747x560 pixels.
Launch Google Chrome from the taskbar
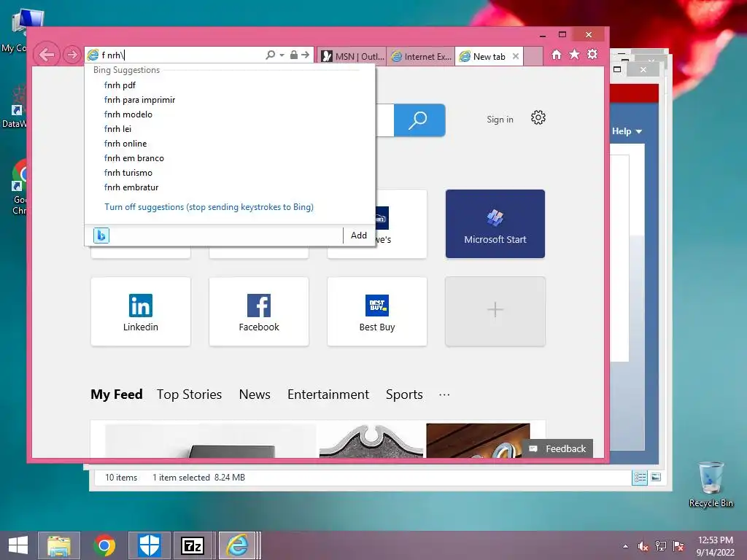104,545
